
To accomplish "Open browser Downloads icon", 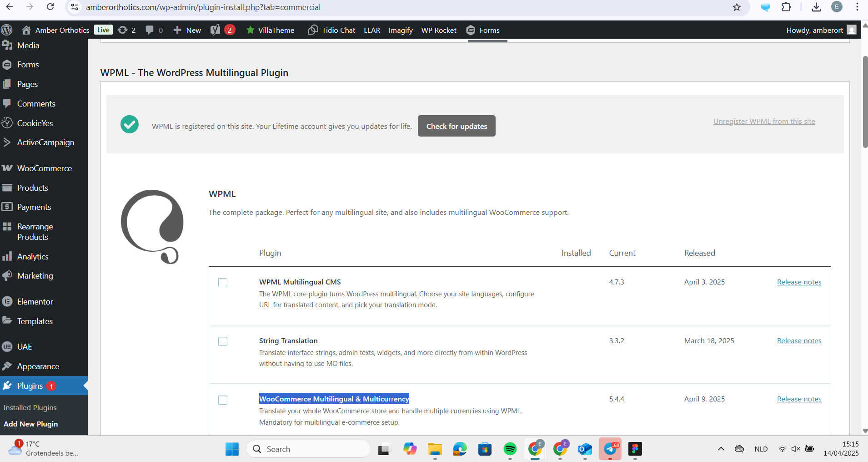I will (x=816, y=7).
